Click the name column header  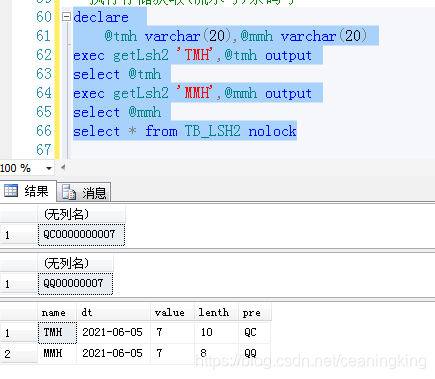(x=57, y=312)
